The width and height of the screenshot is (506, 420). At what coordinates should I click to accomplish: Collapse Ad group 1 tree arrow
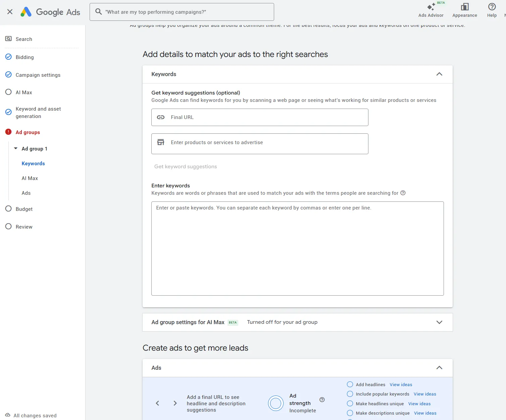click(x=16, y=148)
